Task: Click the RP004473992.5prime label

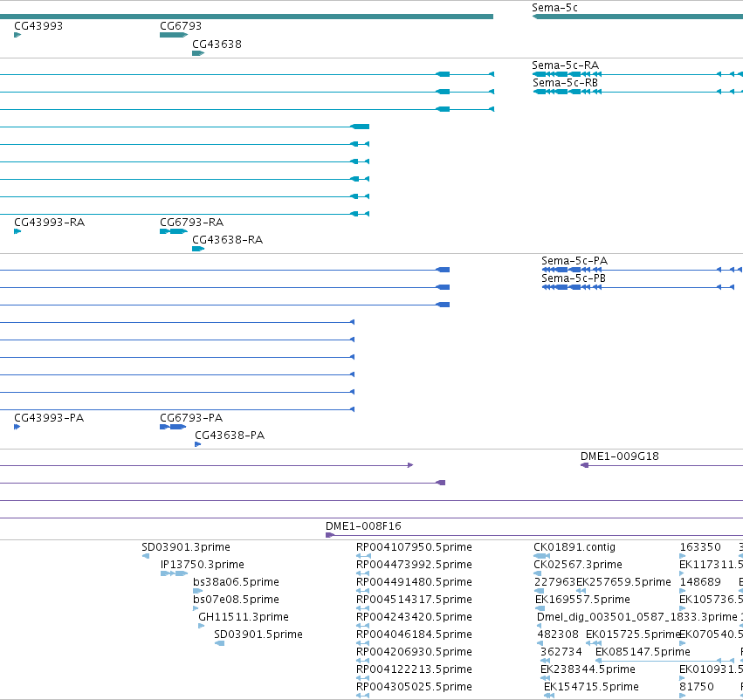Action: point(414,565)
